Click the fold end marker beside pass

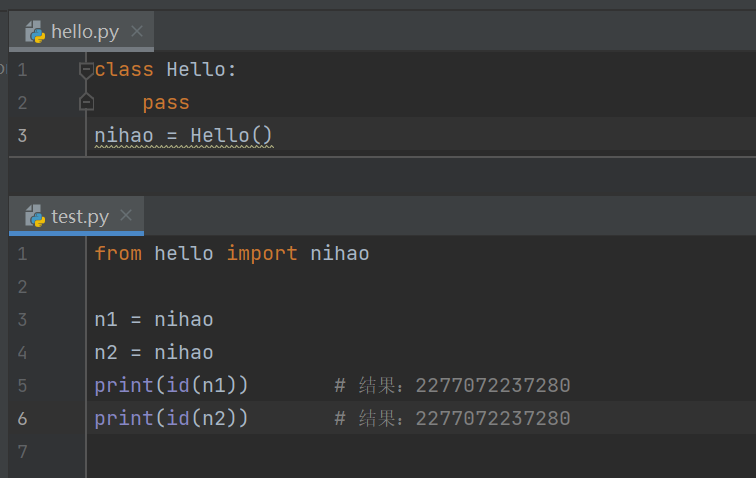click(86, 102)
